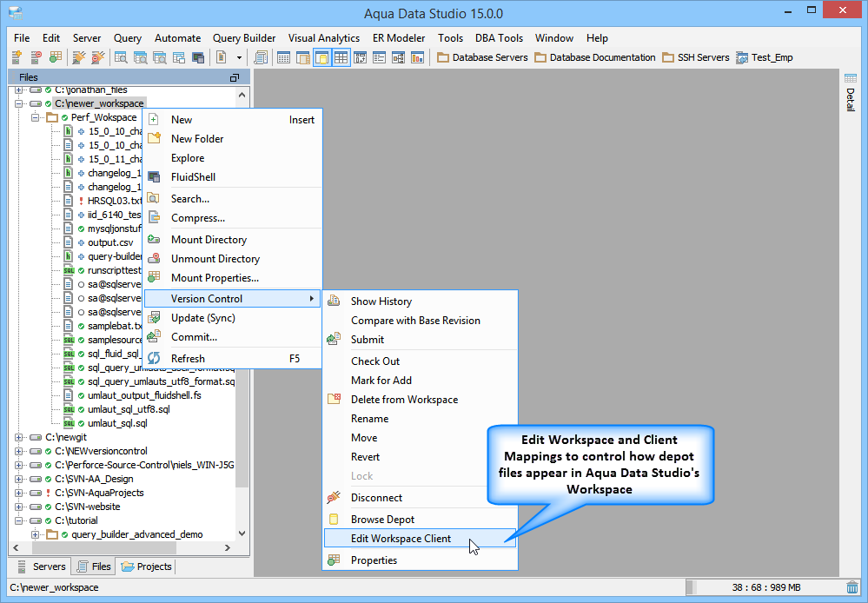868x603 pixels.
Task: Choose Refresh from context menu
Action: pos(233,359)
